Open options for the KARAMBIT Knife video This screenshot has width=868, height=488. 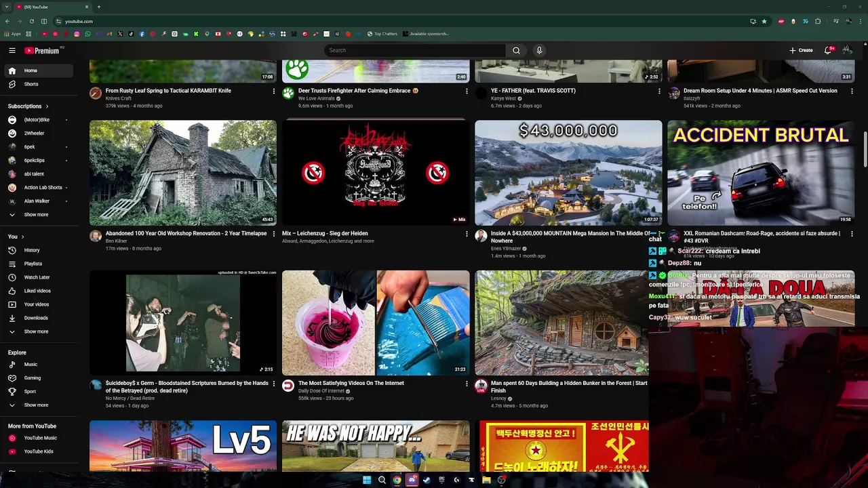coord(274,91)
